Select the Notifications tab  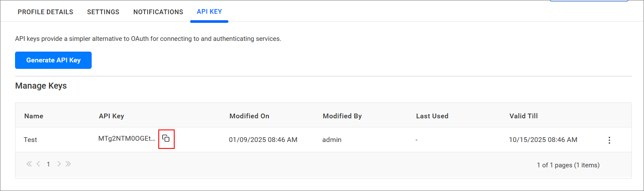coord(158,12)
